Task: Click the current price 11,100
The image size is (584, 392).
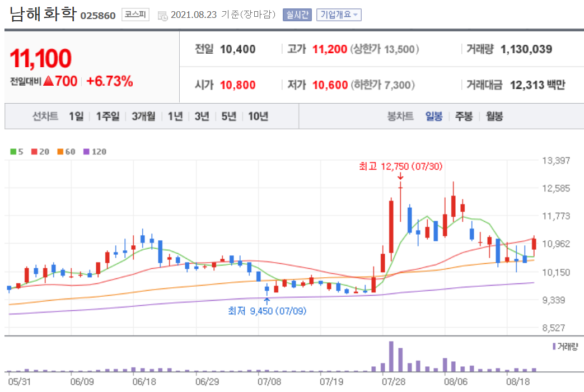Action: point(41,58)
